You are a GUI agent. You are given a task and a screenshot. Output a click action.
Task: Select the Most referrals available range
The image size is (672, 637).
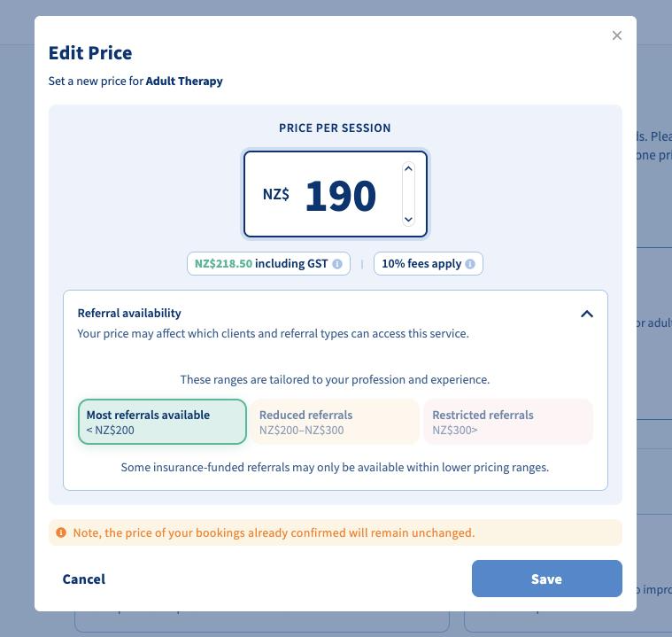coord(162,422)
